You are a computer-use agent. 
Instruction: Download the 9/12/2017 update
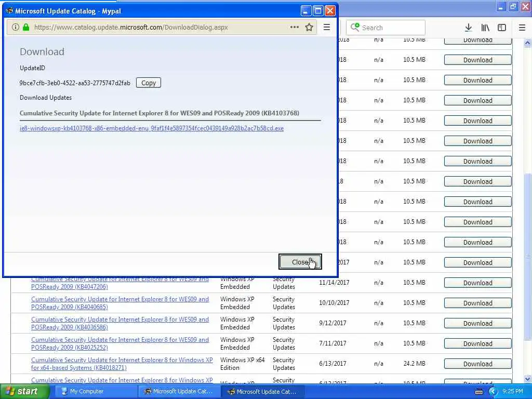coord(478,323)
